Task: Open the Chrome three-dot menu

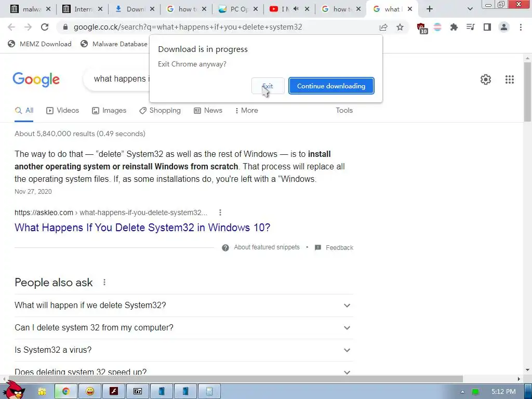Action: pos(521,27)
